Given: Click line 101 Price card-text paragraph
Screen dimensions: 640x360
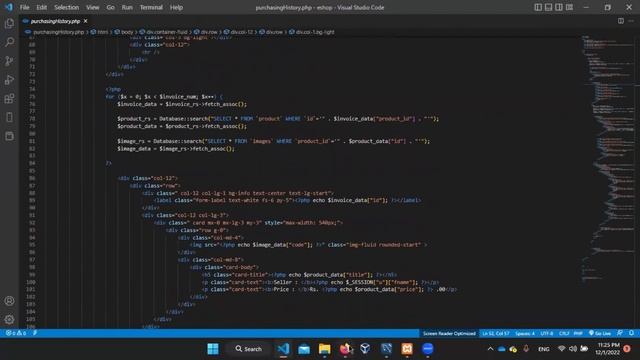Looking at the screenshot, I should click(329, 289).
